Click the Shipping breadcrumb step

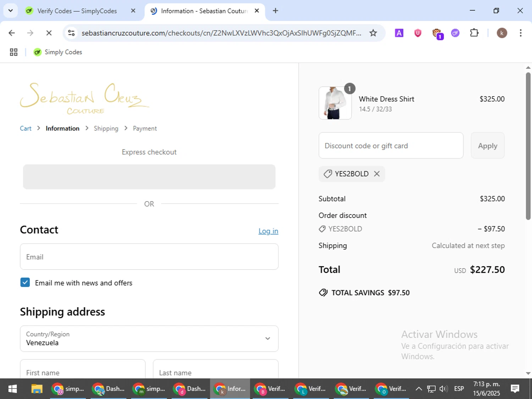tap(106, 128)
